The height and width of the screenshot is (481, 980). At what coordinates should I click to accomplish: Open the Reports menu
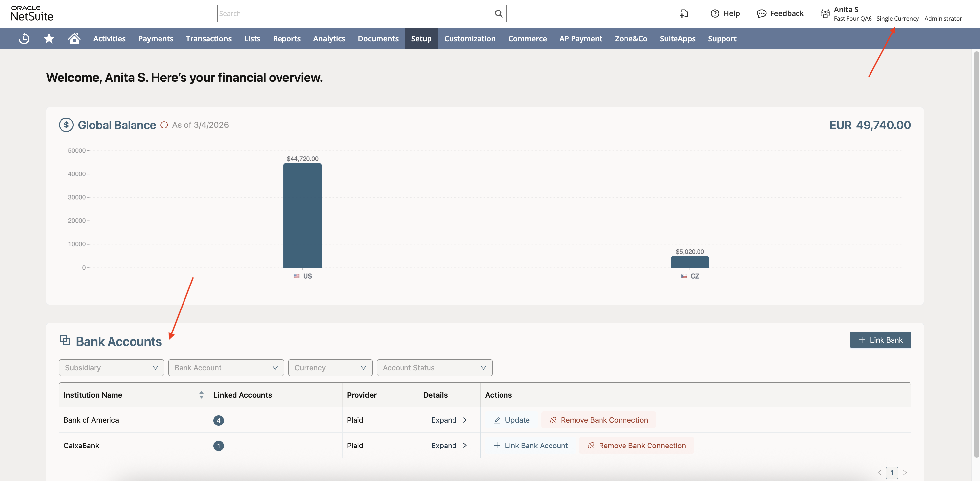pyautogui.click(x=286, y=38)
